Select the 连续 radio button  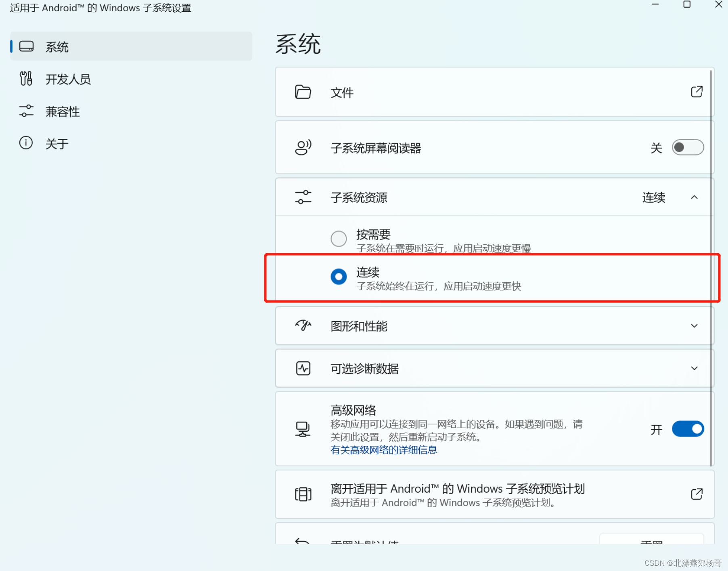click(339, 277)
